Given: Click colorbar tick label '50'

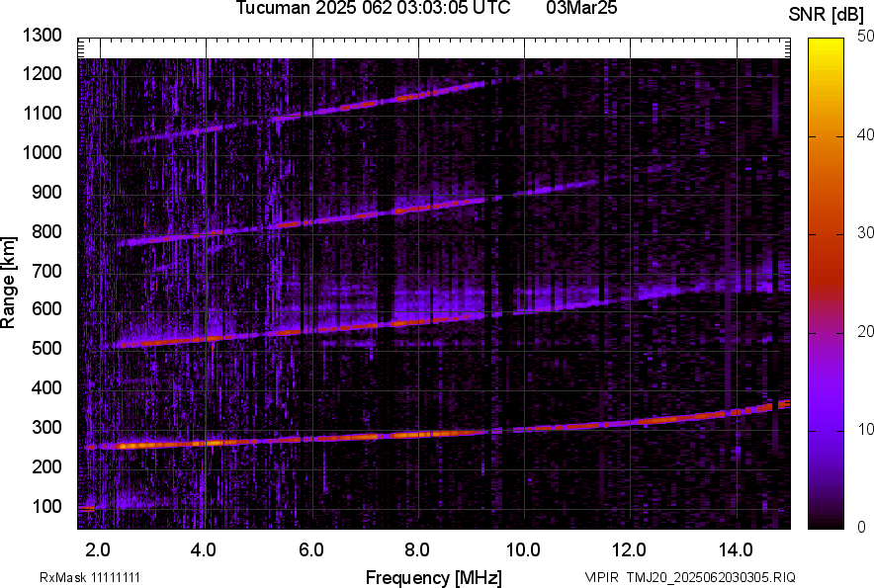Looking at the screenshot, I should coord(865,37).
